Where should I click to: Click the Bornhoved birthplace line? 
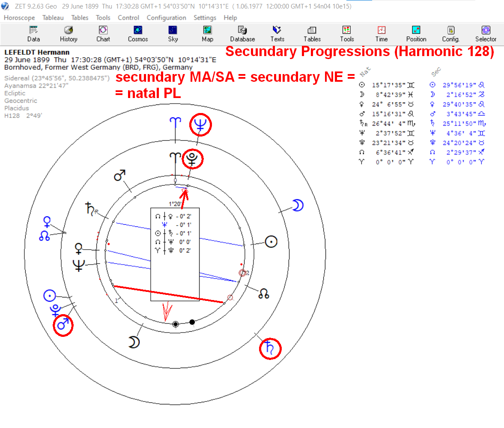tap(98, 67)
